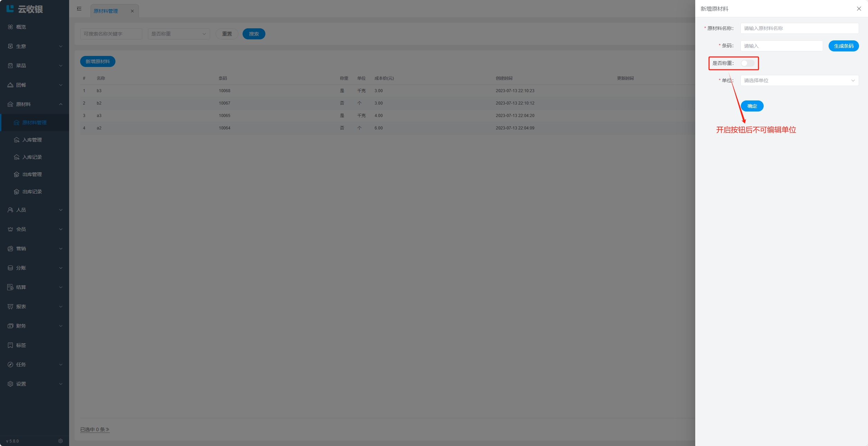Click the 生成条码 button
868x446 pixels.
coord(843,46)
